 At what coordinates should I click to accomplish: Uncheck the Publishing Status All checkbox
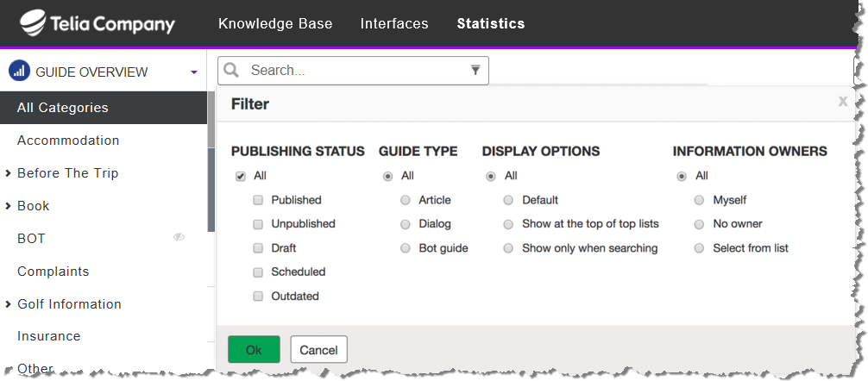(240, 177)
